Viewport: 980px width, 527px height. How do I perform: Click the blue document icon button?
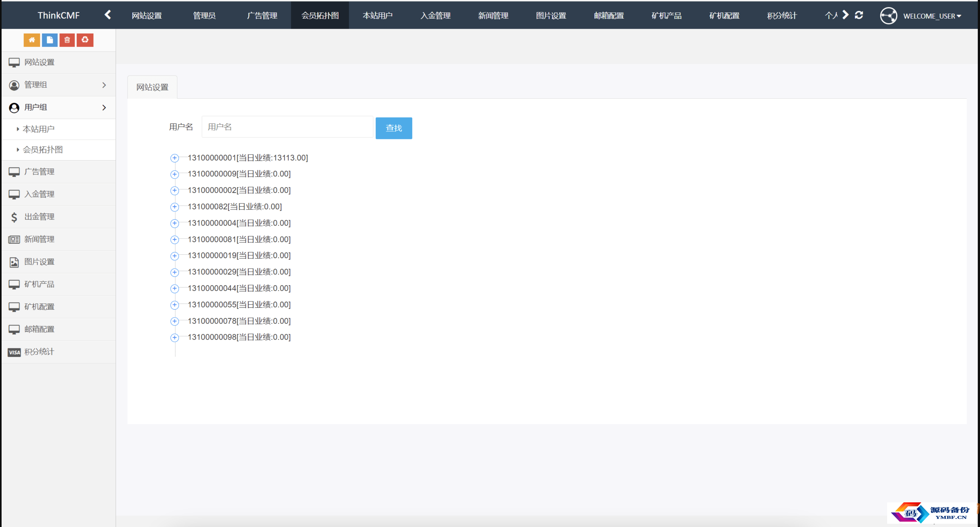50,40
